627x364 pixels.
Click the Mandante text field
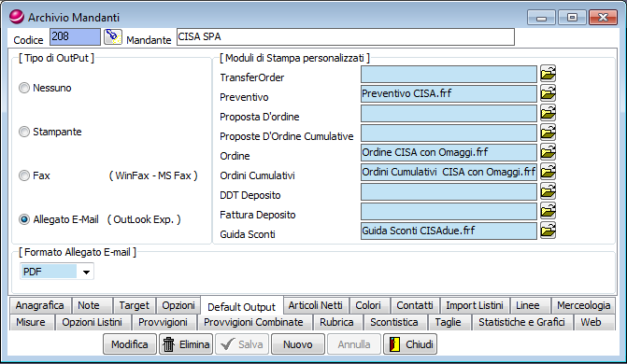(346, 36)
